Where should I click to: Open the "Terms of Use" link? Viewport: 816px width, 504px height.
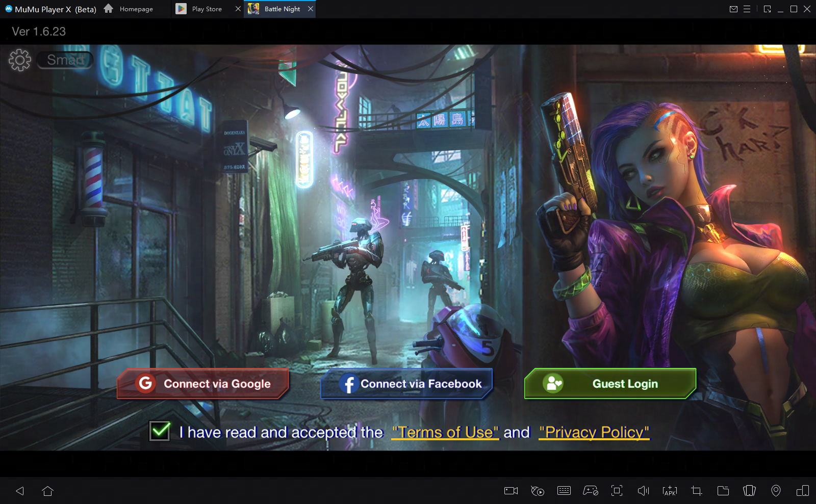[445, 432]
